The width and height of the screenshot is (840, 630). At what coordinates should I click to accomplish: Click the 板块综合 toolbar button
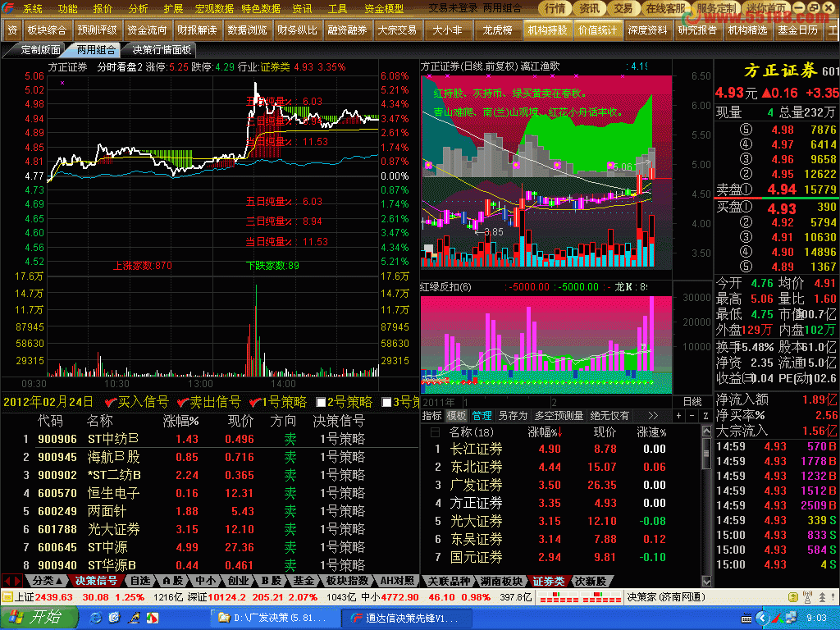pyautogui.click(x=47, y=30)
